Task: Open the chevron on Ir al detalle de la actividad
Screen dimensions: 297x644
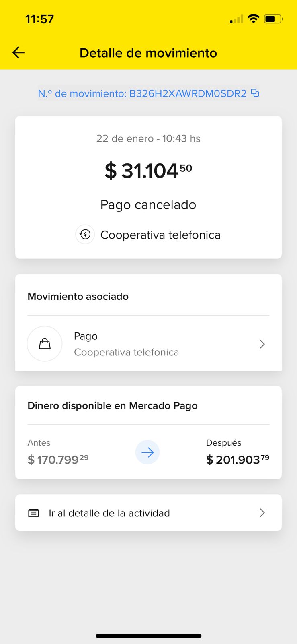Action: (262, 513)
